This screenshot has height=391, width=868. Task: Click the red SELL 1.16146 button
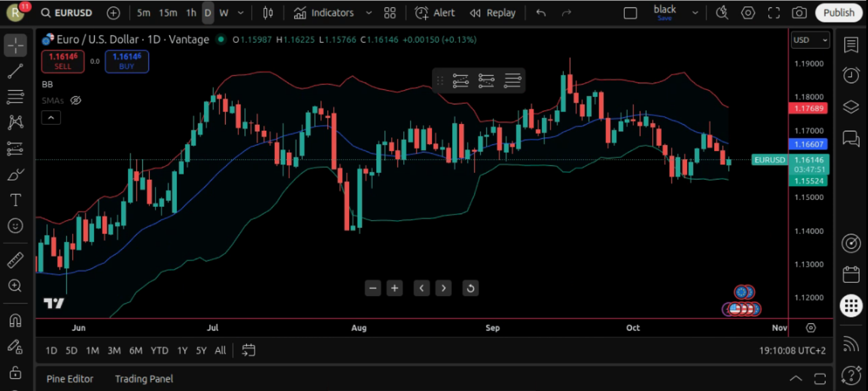63,61
